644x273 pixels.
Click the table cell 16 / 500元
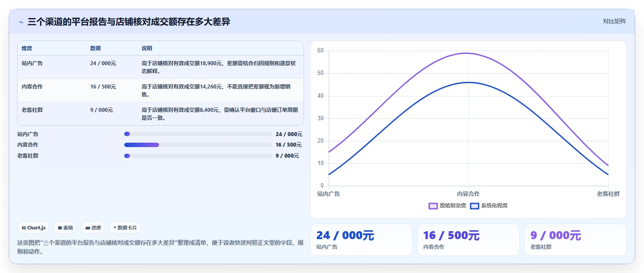(103, 86)
